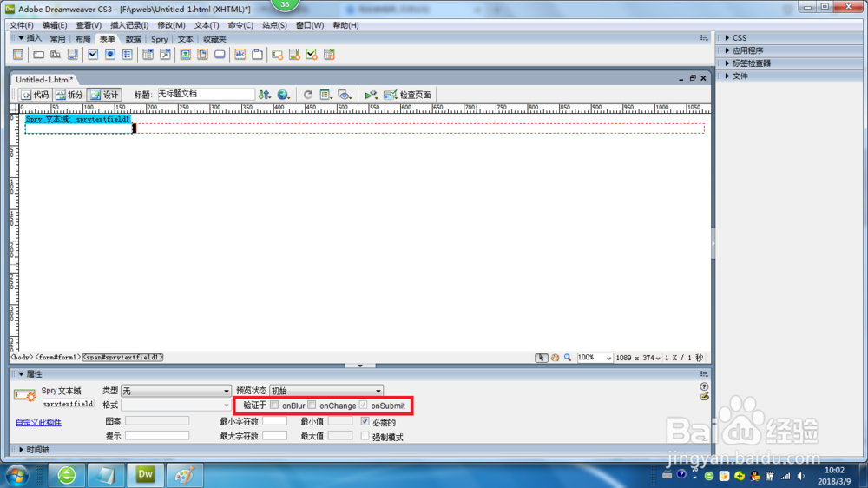Viewport: 868px width, 488px height.
Task: Open the Windows Start menu
Action: coord(16,475)
